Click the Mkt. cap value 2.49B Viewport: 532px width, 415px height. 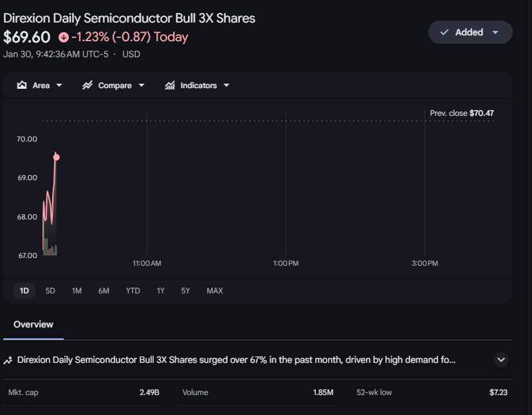tap(149, 392)
